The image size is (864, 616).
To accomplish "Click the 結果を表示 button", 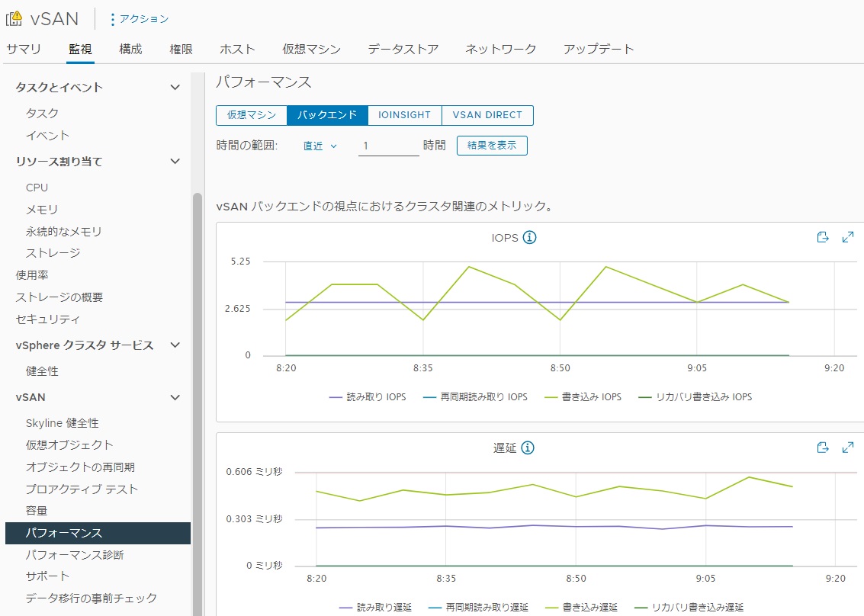I will coord(492,146).
